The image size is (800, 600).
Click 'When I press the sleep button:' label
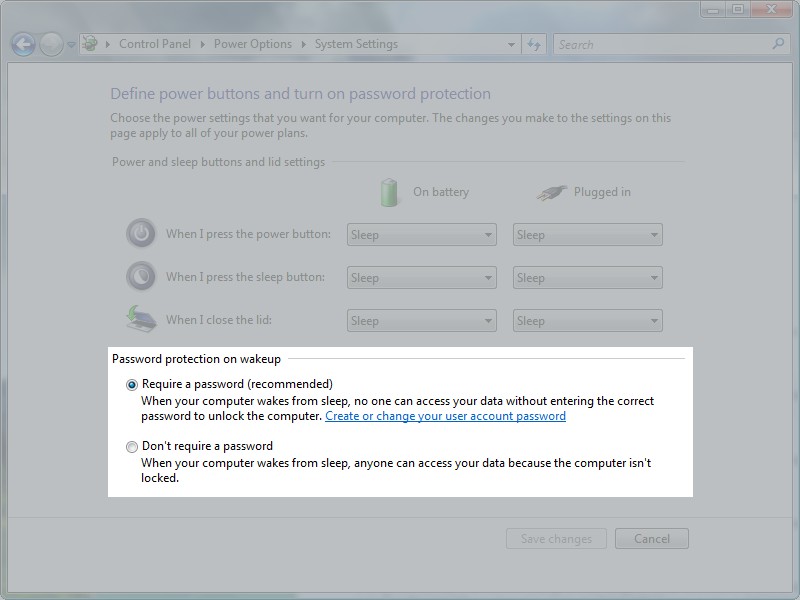(x=245, y=277)
